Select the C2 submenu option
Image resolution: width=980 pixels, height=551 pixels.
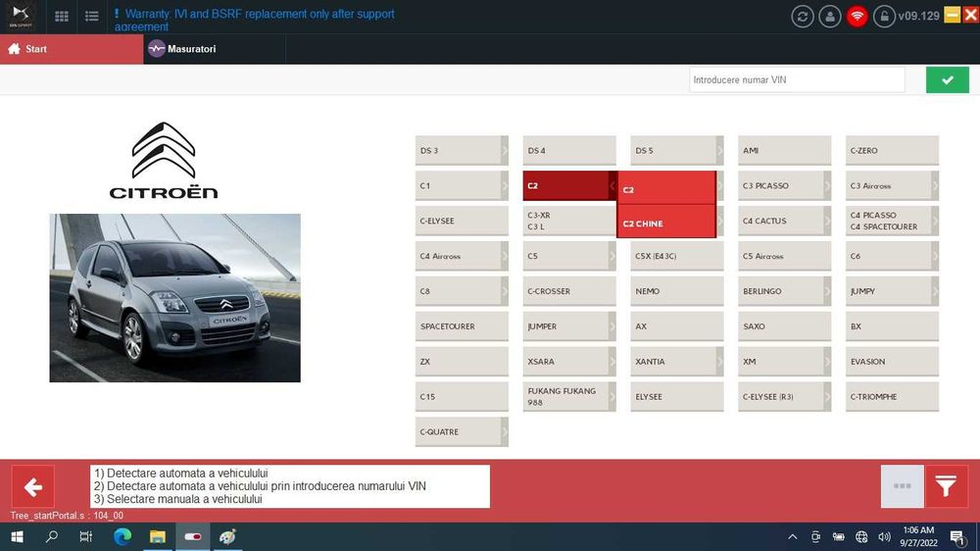(666, 188)
